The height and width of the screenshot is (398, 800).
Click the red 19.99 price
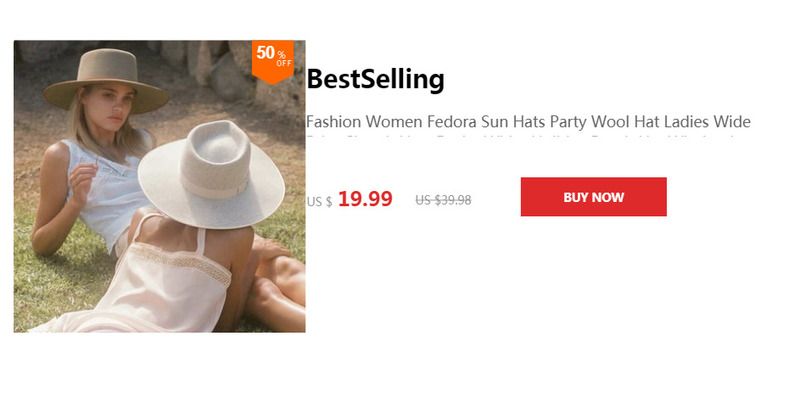(365, 199)
